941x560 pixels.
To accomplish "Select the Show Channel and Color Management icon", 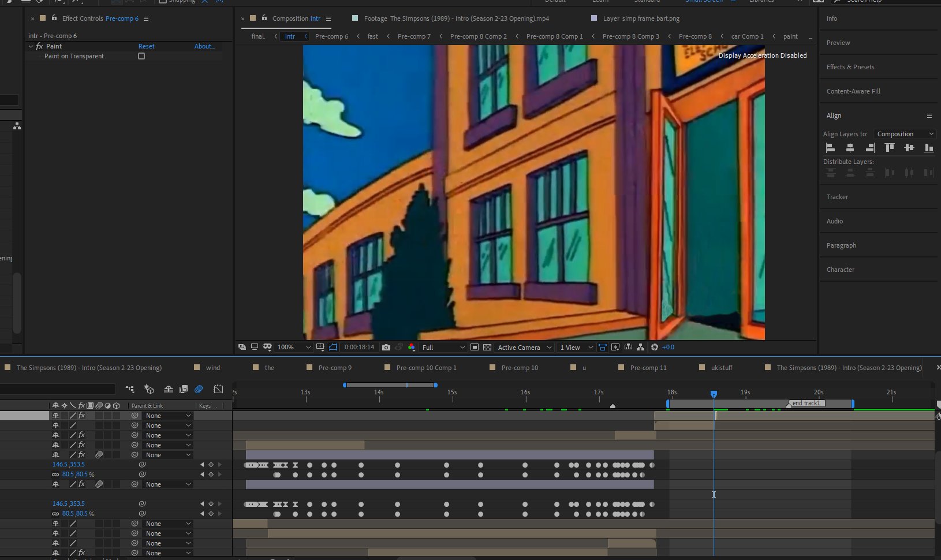I will click(411, 347).
